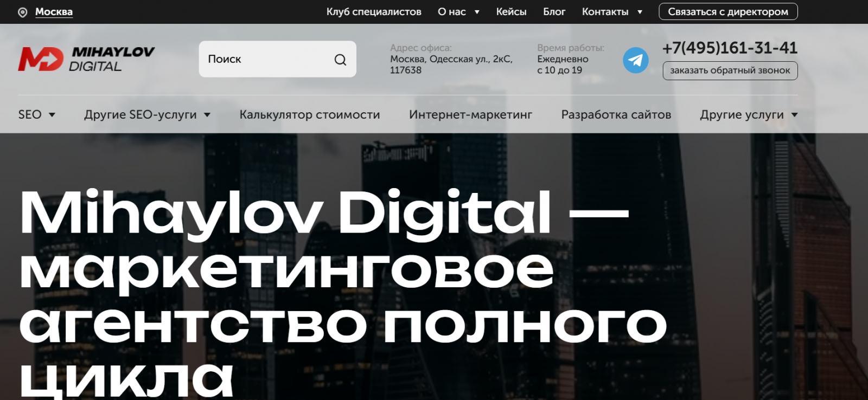868x400 pixels.
Task: Open the Другие SEO-услуги menu
Action: pyautogui.click(x=141, y=115)
